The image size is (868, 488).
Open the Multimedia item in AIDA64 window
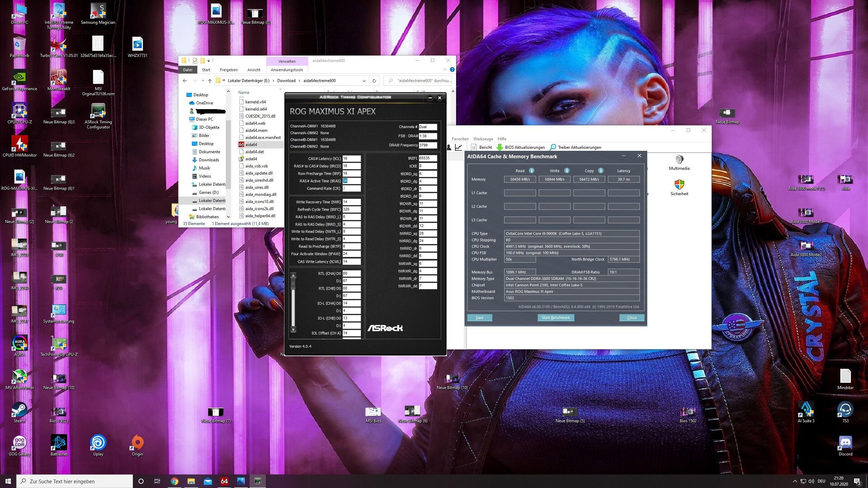click(679, 163)
